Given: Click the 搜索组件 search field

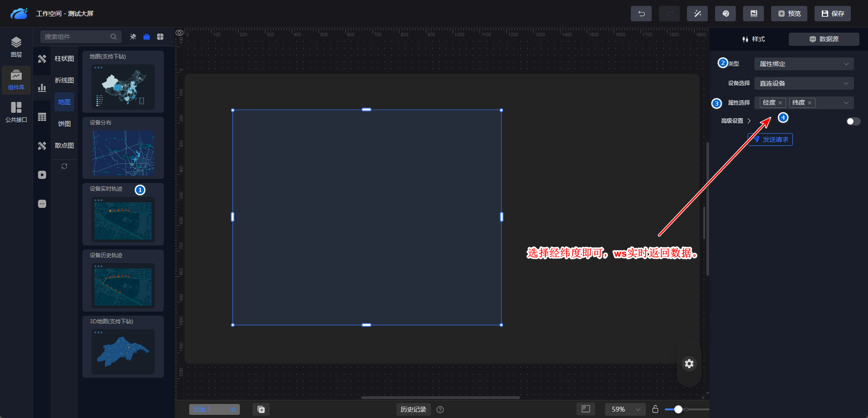Looking at the screenshot, I should pos(76,37).
